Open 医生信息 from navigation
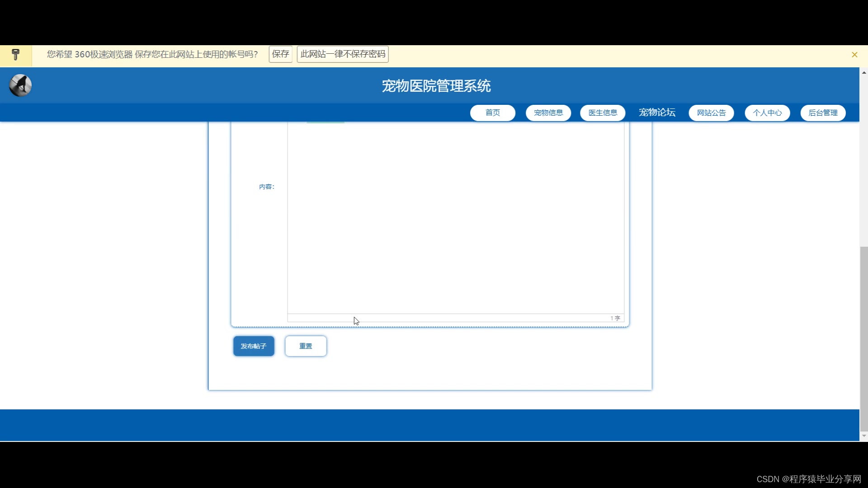This screenshot has width=868, height=488. 602,113
